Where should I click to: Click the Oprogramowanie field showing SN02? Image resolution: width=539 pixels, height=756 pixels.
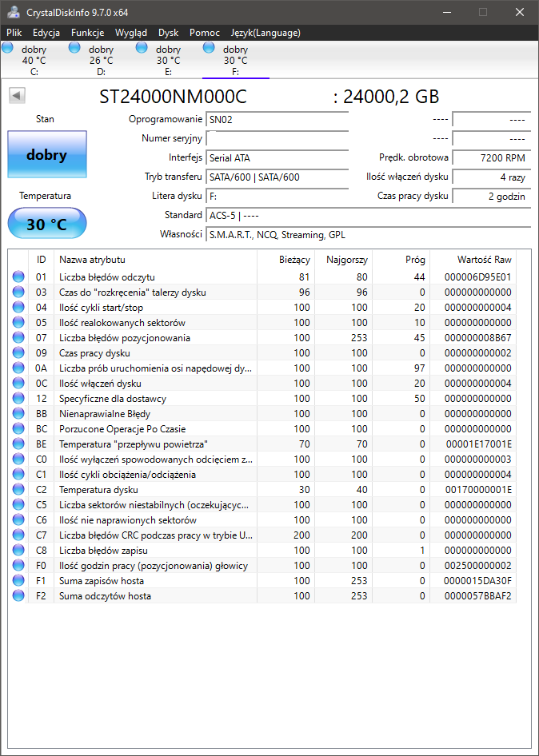(x=277, y=119)
